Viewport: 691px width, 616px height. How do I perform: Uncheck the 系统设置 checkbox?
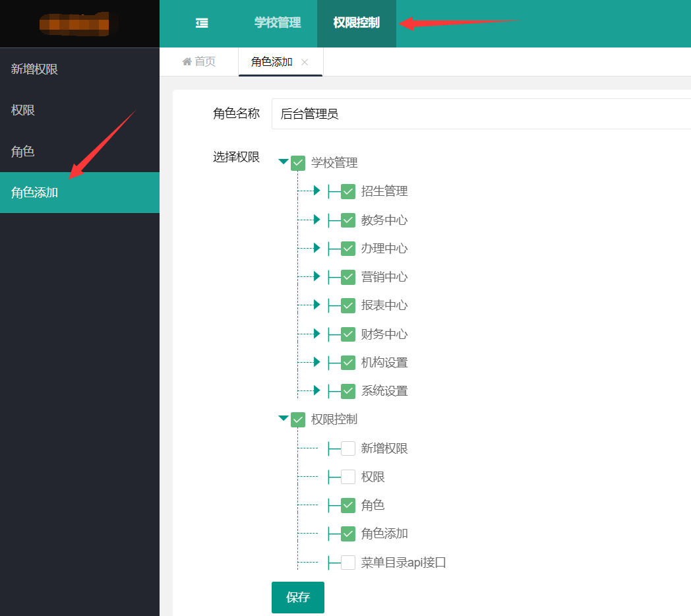[348, 391]
